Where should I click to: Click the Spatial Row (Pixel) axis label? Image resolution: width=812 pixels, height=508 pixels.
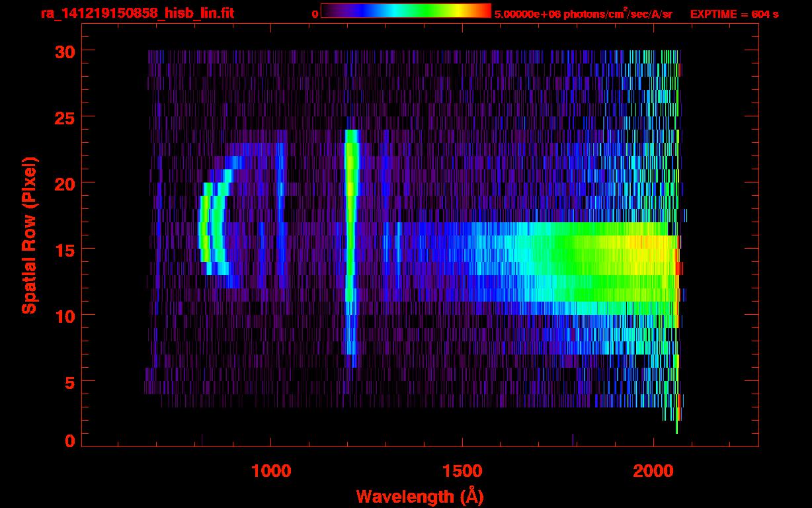[x=29, y=235]
